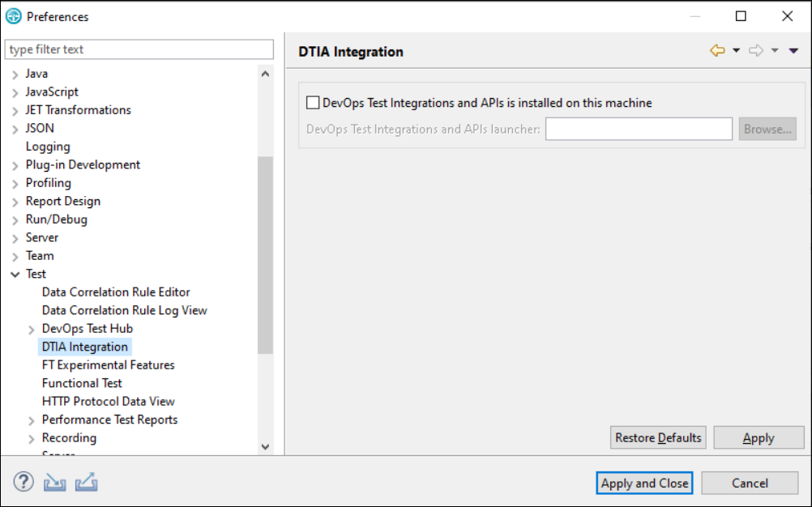Navigate back using the yellow back arrow
This screenshot has height=507, width=812.
pos(716,49)
